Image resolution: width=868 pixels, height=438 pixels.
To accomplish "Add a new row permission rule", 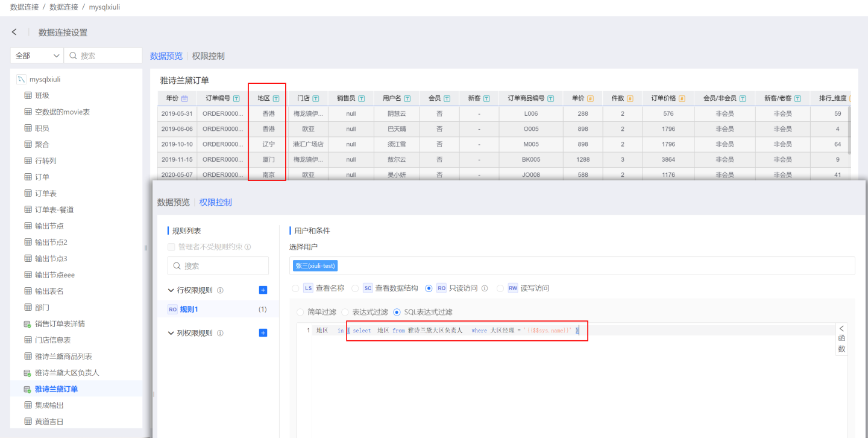I will coord(263,290).
